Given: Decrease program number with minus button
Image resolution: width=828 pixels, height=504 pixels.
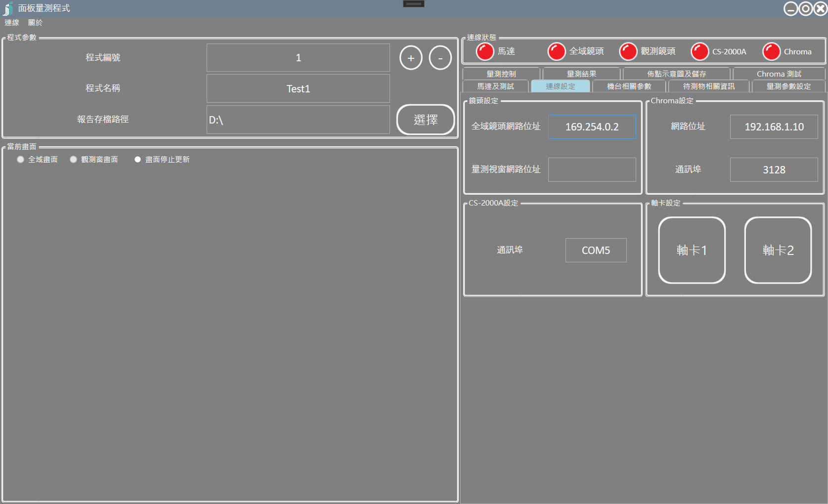Looking at the screenshot, I should (440, 58).
